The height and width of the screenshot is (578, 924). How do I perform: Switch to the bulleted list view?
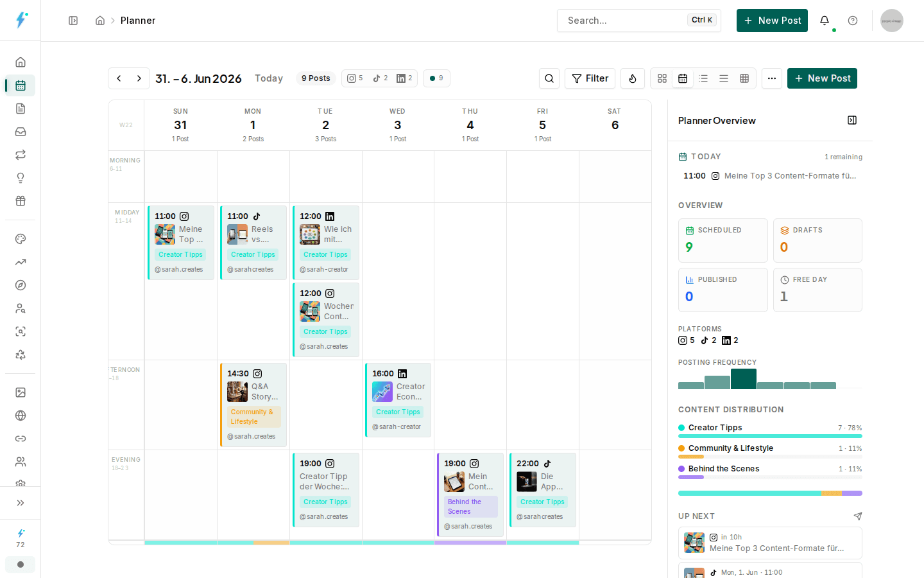click(703, 78)
